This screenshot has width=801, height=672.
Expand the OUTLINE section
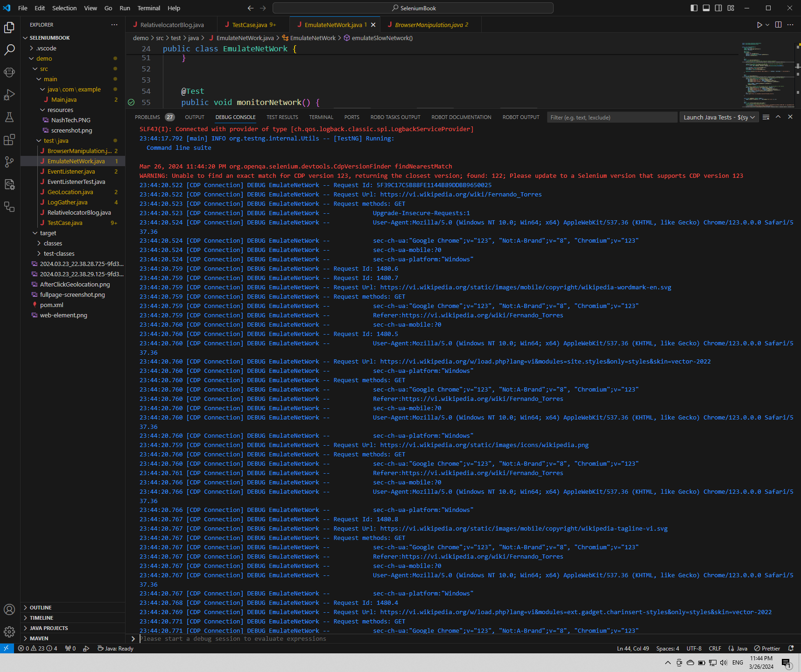(41, 608)
